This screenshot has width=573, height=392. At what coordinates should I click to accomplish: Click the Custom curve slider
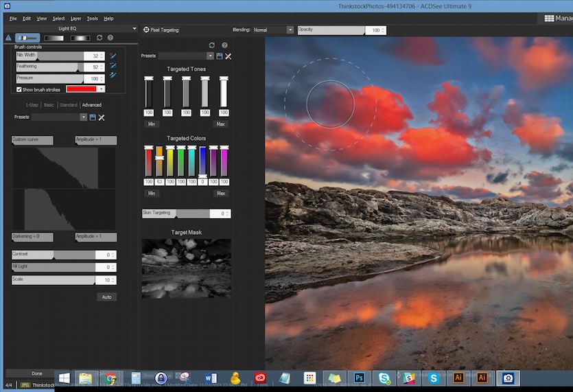click(32, 140)
